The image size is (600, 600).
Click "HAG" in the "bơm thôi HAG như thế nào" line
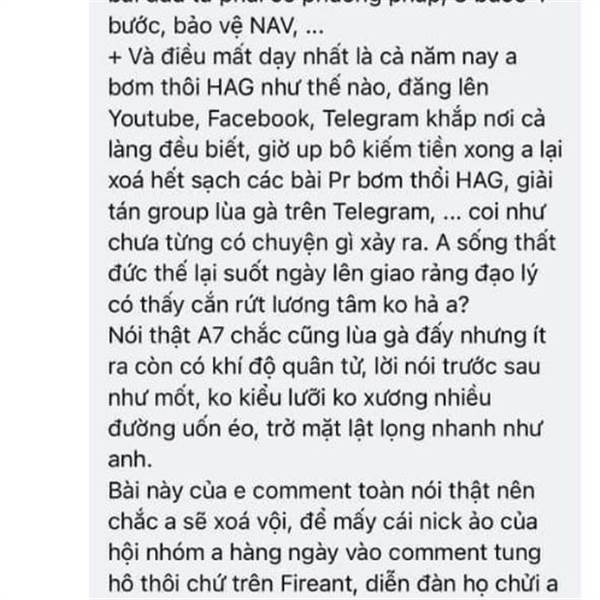point(230,88)
